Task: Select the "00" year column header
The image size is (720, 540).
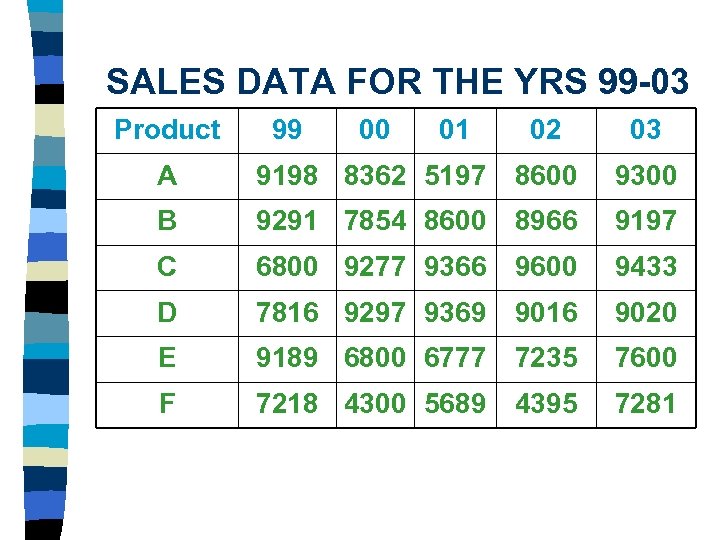Action: click(374, 129)
